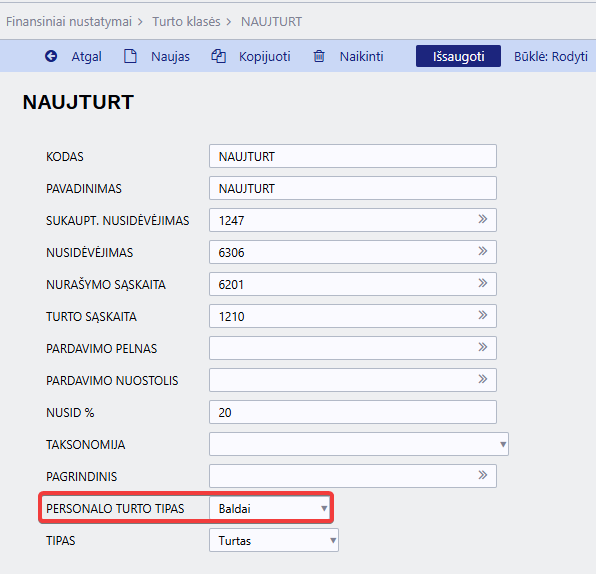Click the Turto sąskaita field with 1210
The width and height of the screenshot is (596, 574).
pyautogui.click(x=353, y=316)
